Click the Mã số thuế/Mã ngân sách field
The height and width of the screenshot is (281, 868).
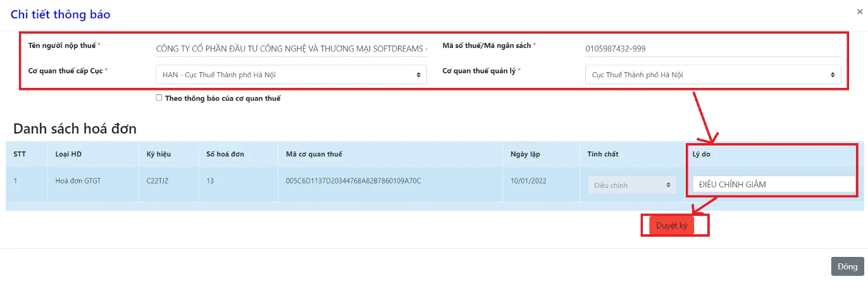coord(713,48)
